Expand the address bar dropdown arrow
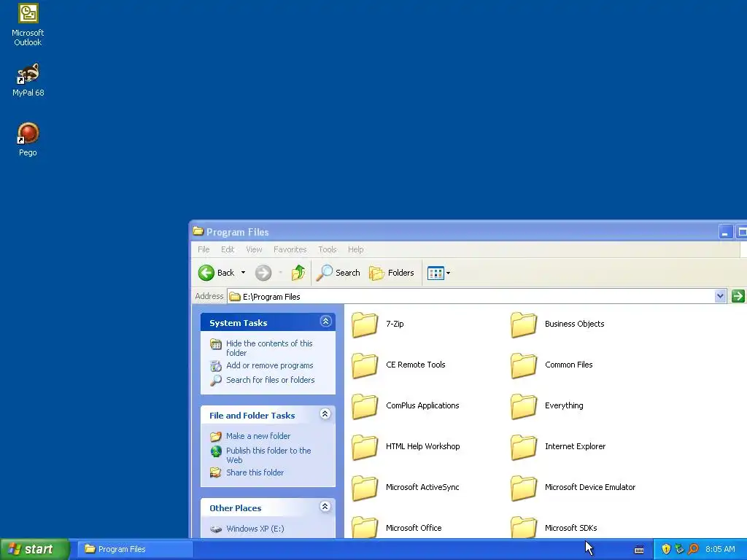The width and height of the screenshot is (747, 560). 720,296
